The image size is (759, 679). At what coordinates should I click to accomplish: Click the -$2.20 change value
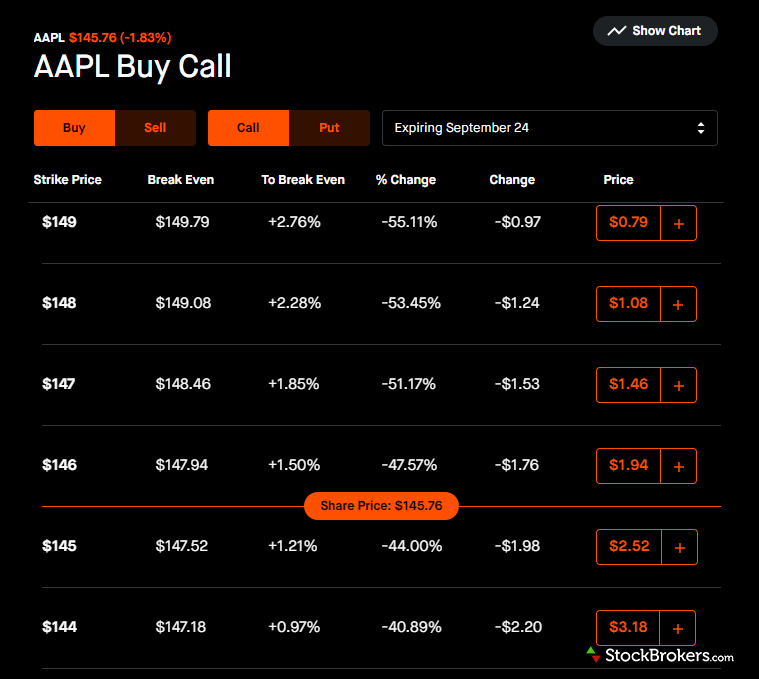click(x=518, y=627)
